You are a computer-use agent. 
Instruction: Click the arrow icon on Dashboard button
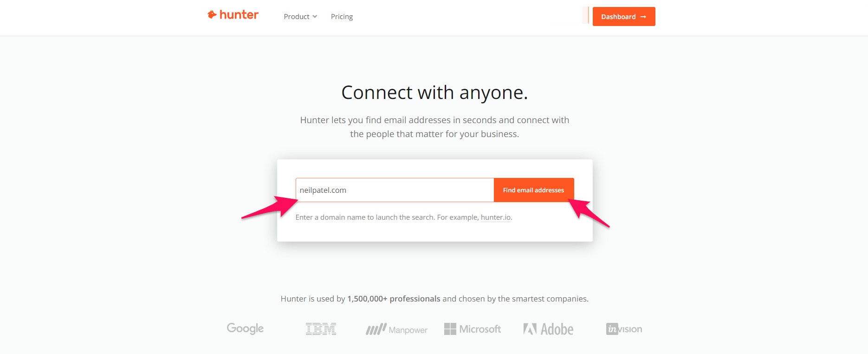[x=643, y=17]
